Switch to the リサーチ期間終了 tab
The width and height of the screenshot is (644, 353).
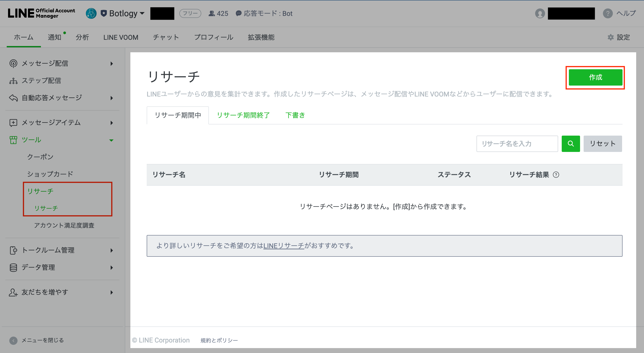(243, 115)
